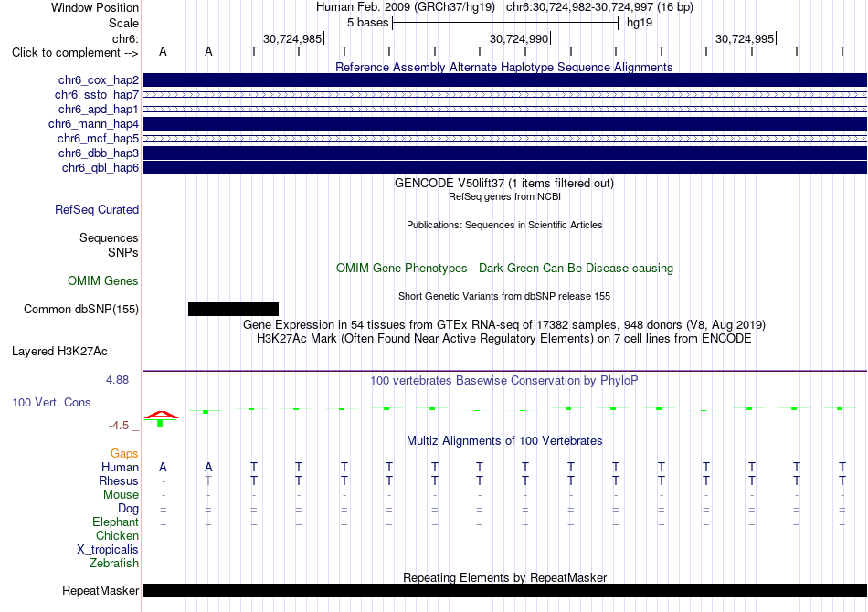868x612 pixels.
Task: Click the red clipped PhyloP peak marker
Action: pyautogui.click(x=161, y=415)
